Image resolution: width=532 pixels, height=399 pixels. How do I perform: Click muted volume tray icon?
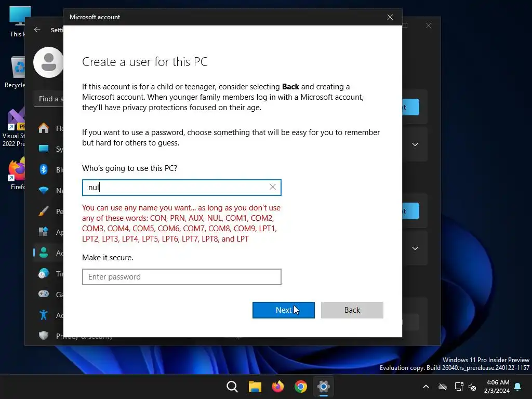pos(472,387)
